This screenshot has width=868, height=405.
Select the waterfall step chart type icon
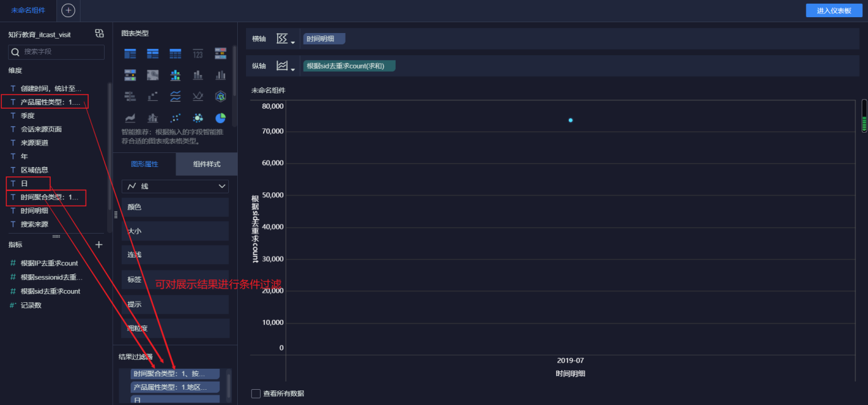click(153, 96)
